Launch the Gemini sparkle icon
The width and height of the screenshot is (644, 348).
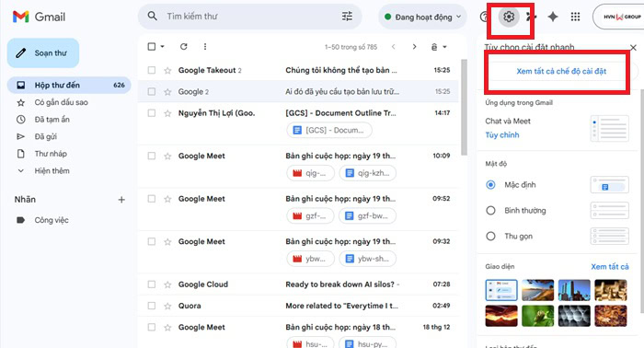553,17
